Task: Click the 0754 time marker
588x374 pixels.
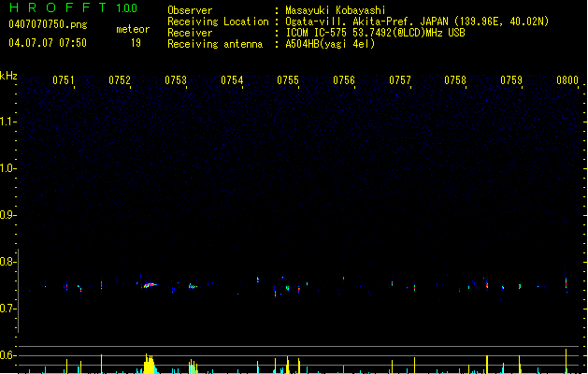Action: [x=232, y=80]
